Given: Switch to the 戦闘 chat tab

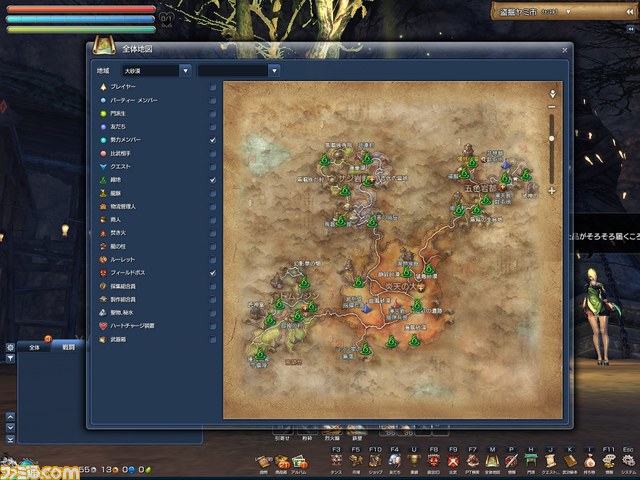Looking at the screenshot, I should tap(69, 347).
